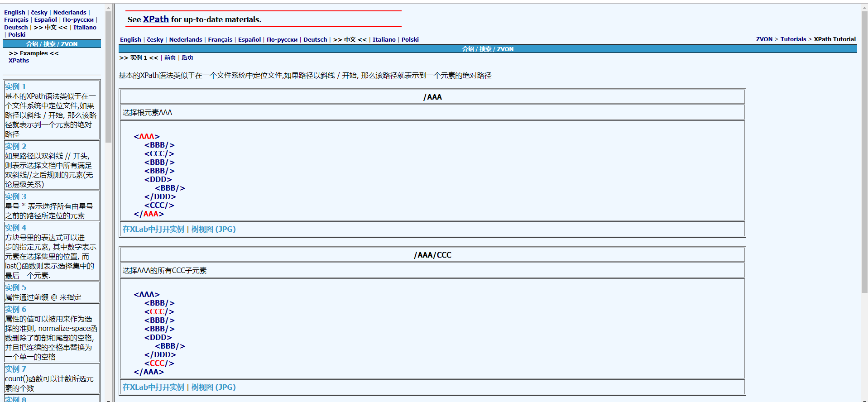Go to the previous page 前页
The width and height of the screenshot is (868, 402).
170,57
